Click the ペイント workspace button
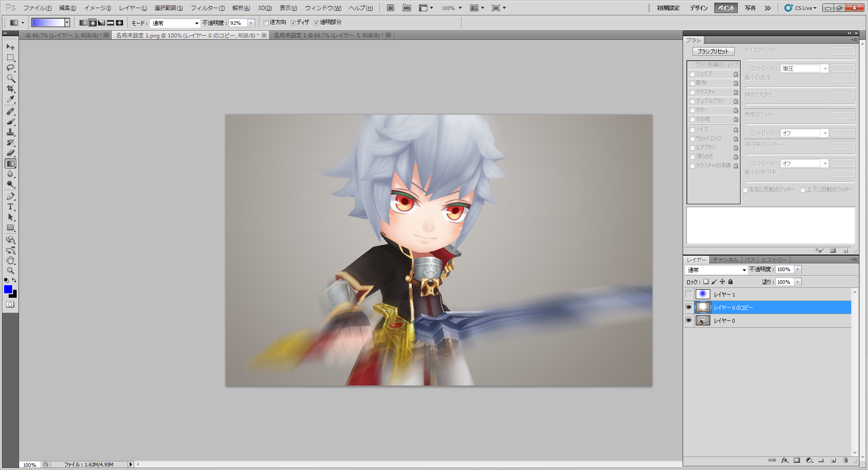 point(726,8)
